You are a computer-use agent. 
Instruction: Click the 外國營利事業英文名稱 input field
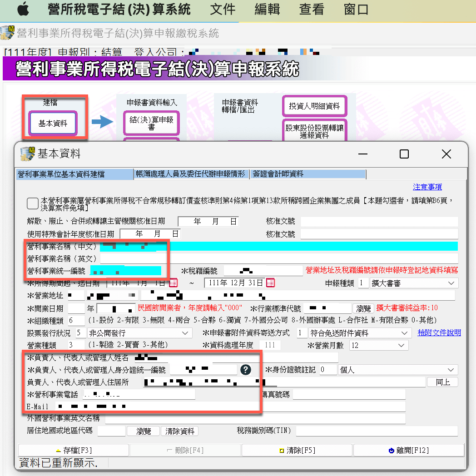pyautogui.click(x=255, y=418)
